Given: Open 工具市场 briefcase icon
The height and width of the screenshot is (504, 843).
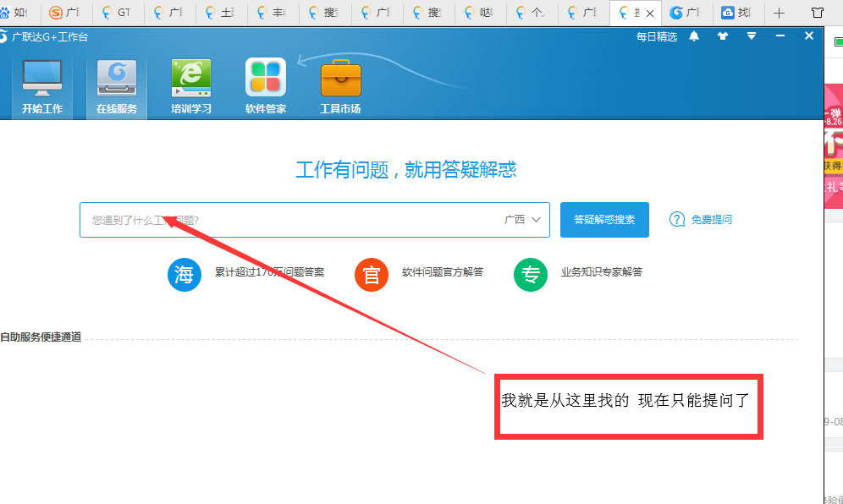Looking at the screenshot, I should tap(340, 79).
